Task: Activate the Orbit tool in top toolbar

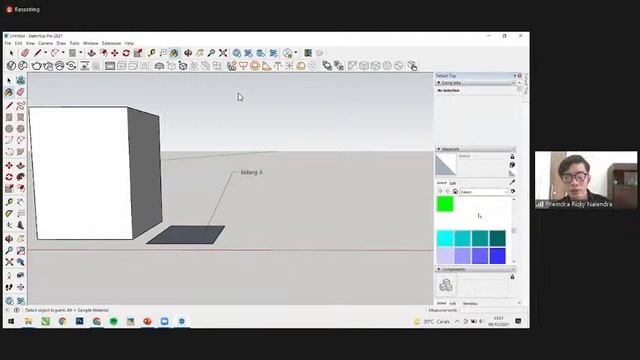Action: (x=188, y=53)
